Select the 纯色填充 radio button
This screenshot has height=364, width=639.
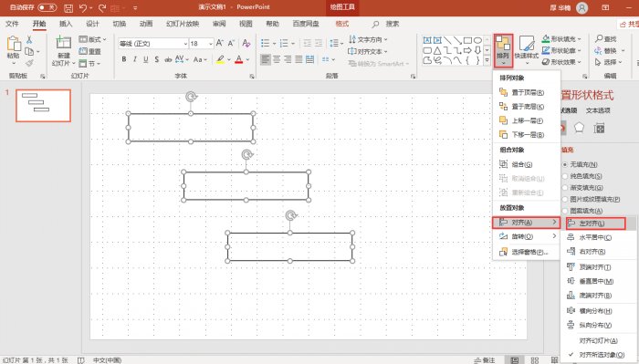(x=565, y=176)
